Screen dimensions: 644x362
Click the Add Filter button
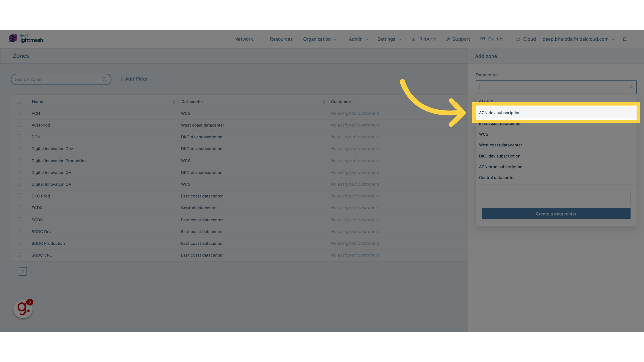133,79
